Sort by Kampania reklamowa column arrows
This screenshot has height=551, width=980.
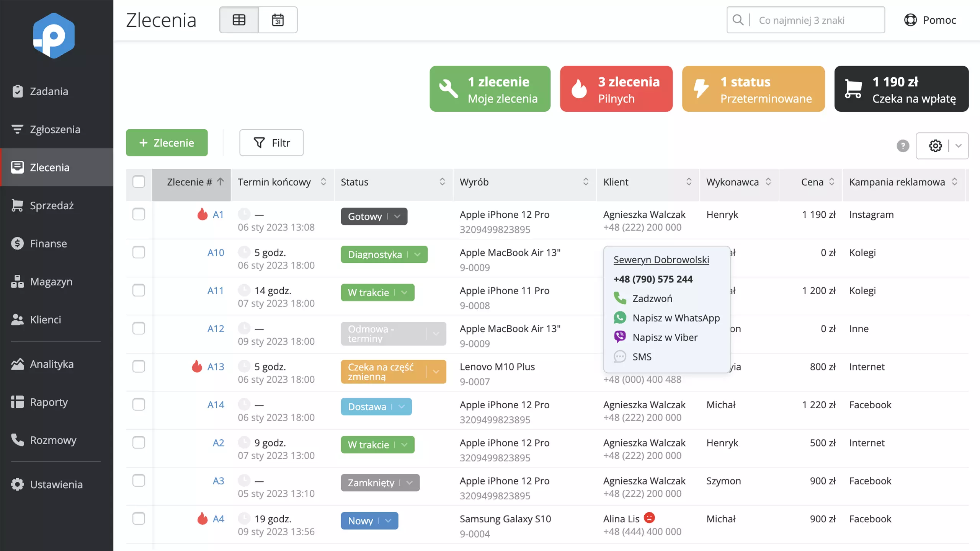pos(955,182)
